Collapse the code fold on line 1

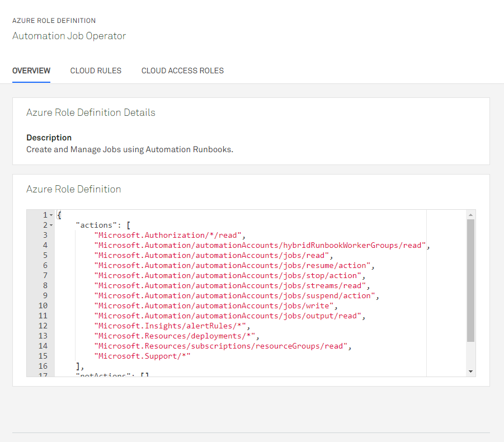(51, 215)
